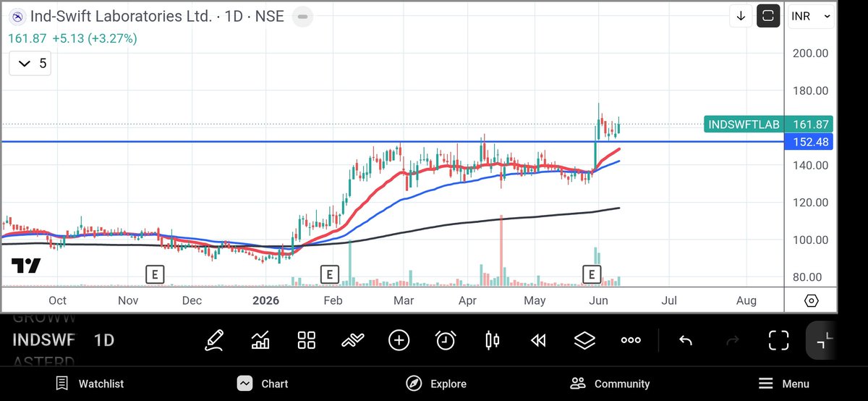Start bar replay with the rewind icon
Viewport: 868px width, 401px height.
click(x=538, y=340)
